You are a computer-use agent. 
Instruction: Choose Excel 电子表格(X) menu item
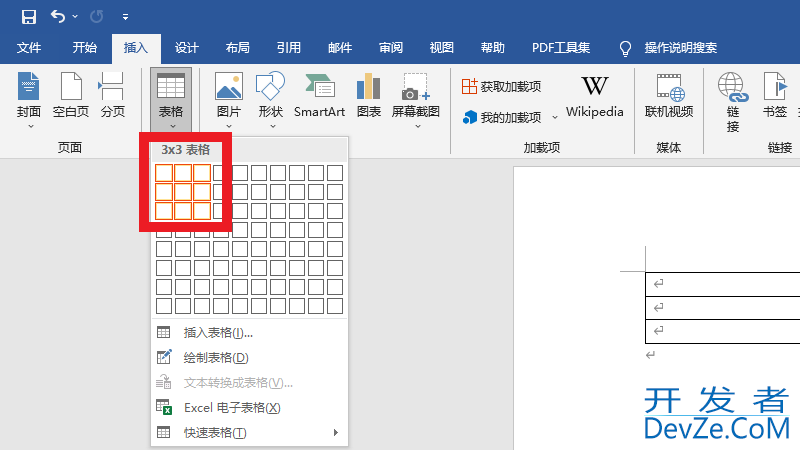point(249,408)
